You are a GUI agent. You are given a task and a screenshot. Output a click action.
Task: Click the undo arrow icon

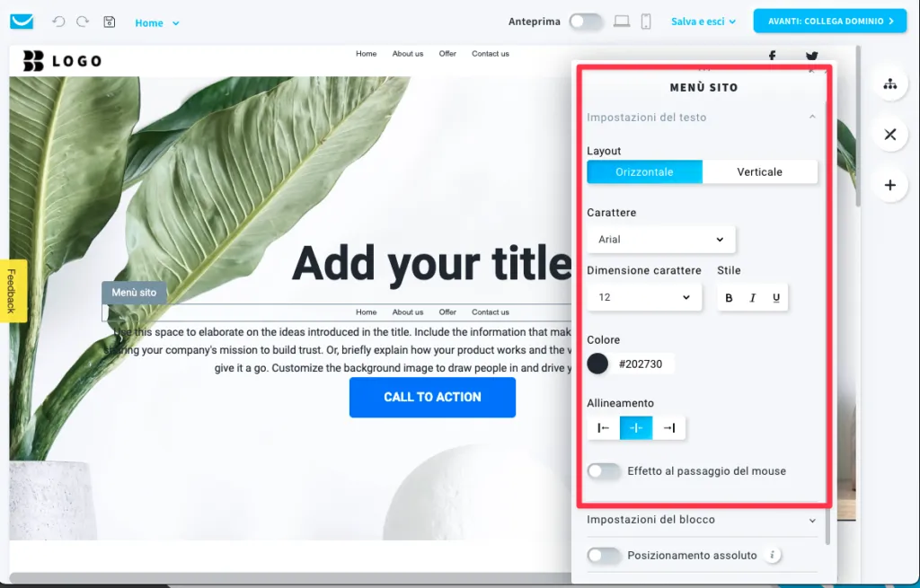point(58,22)
